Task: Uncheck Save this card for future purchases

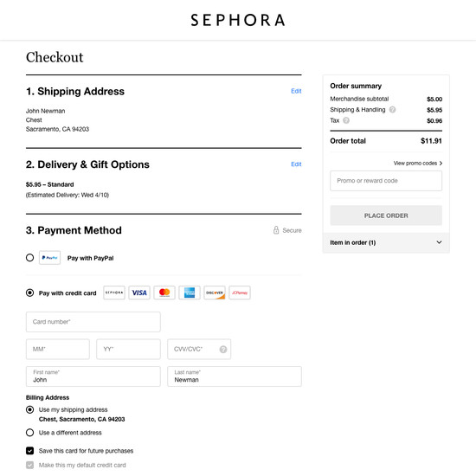Action: point(29,451)
